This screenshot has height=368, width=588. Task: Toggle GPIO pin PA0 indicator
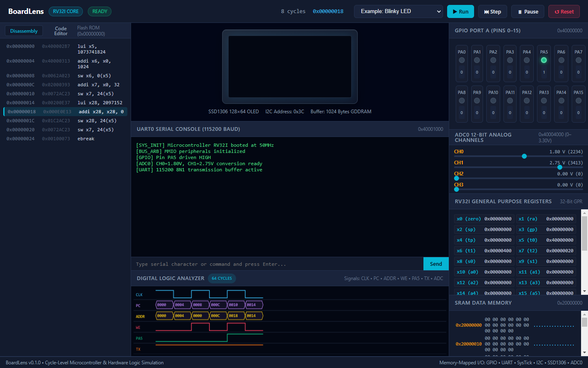click(x=462, y=60)
